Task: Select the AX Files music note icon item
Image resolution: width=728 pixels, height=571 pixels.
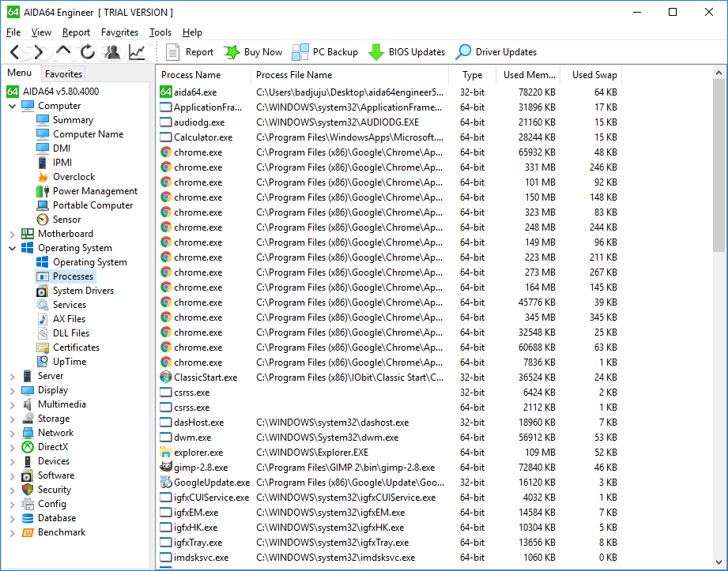Action: click(x=62, y=319)
